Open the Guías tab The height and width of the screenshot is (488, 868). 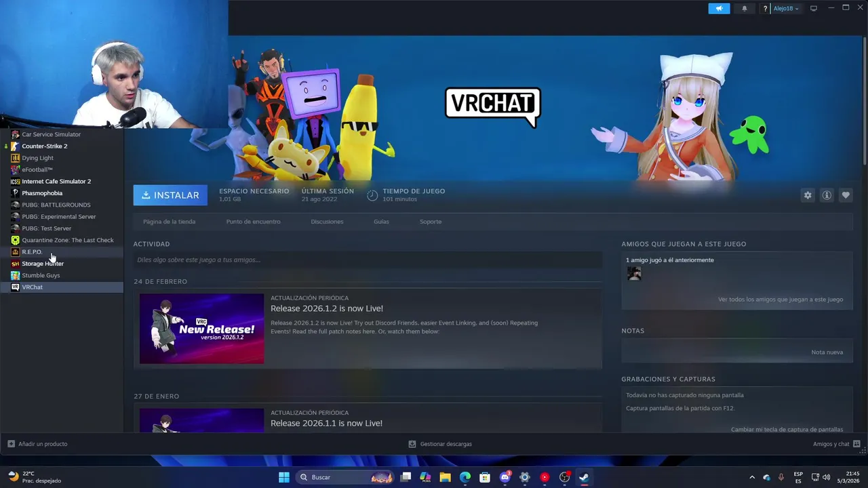(381, 222)
